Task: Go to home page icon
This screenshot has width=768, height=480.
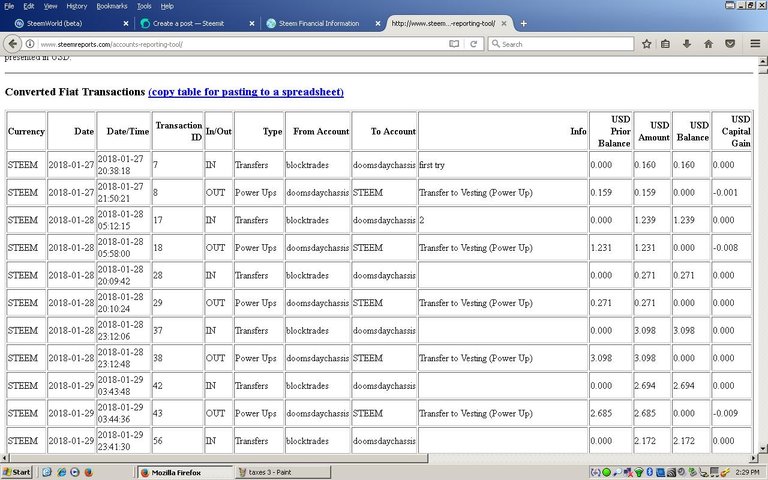Action: (708, 44)
